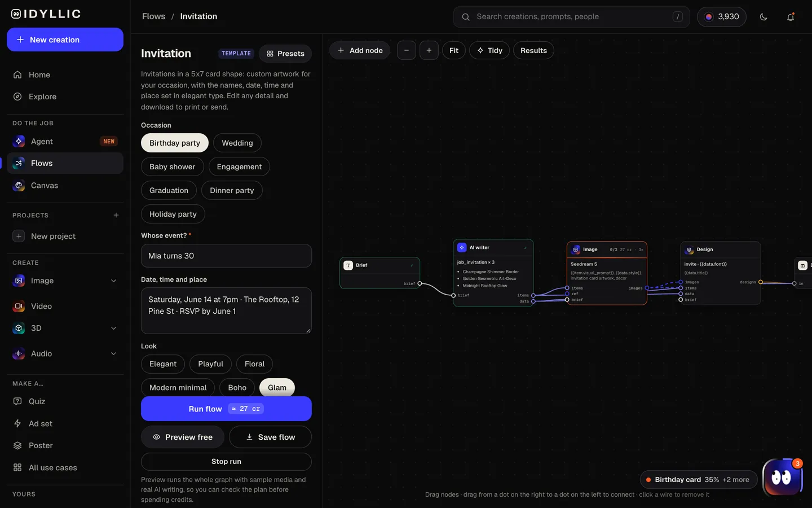Select the Baby shower occasion
Screen dimensions: 812x508
(x=172, y=167)
